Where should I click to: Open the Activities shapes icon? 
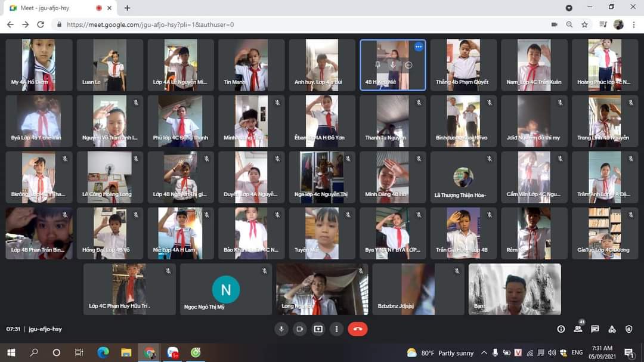(x=612, y=329)
